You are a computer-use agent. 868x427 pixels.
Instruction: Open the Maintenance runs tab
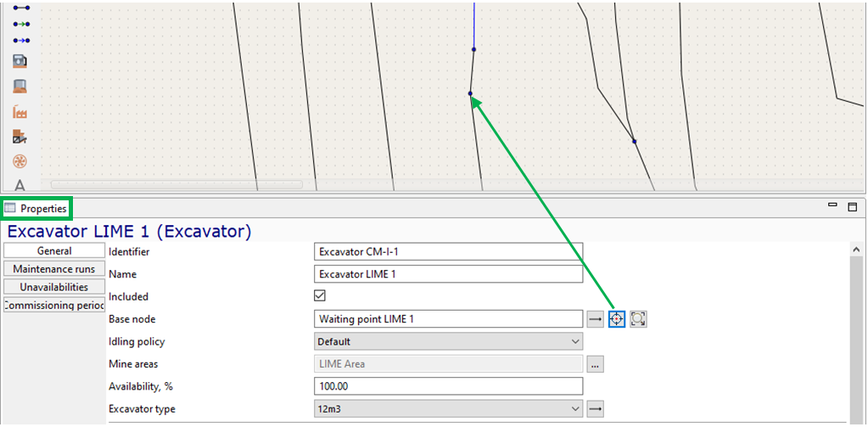coord(54,269)
